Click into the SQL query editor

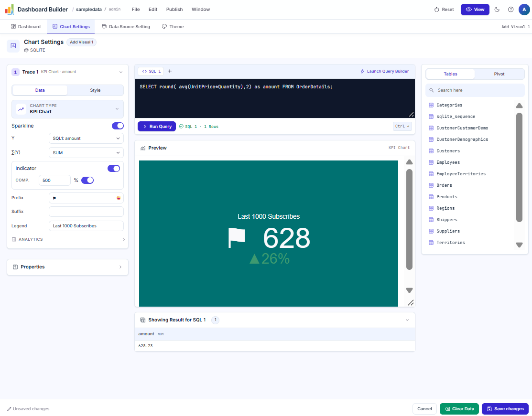pos(275,98)
